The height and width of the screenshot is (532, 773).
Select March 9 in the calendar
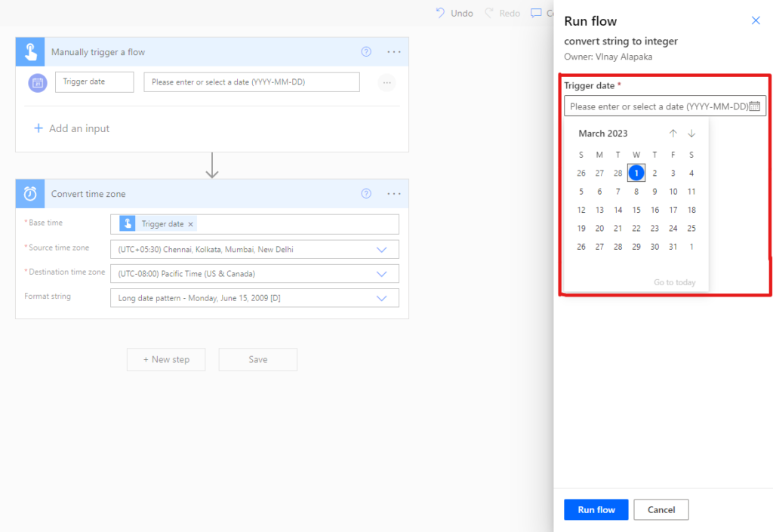[654, 192]
